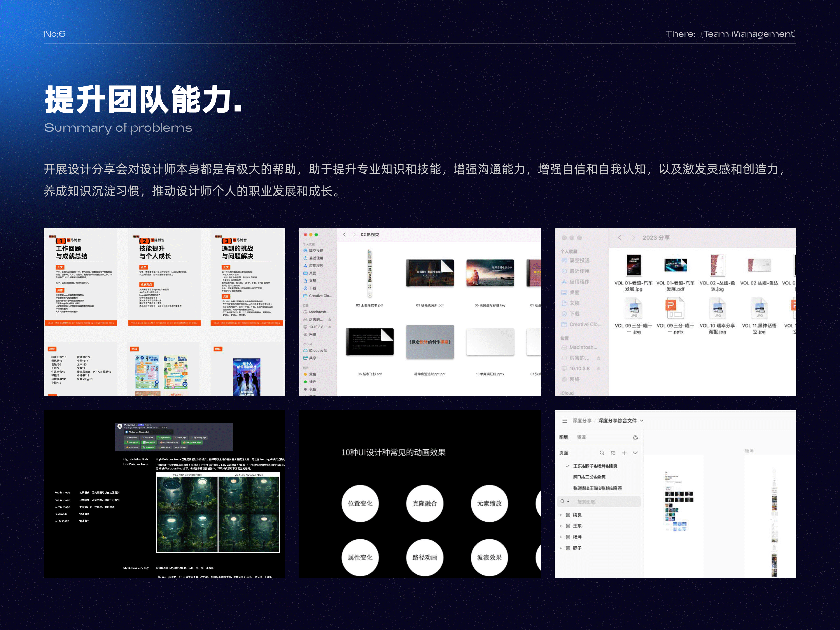
Task: Switch to the 图层 tab
Action: click(563, 437)
